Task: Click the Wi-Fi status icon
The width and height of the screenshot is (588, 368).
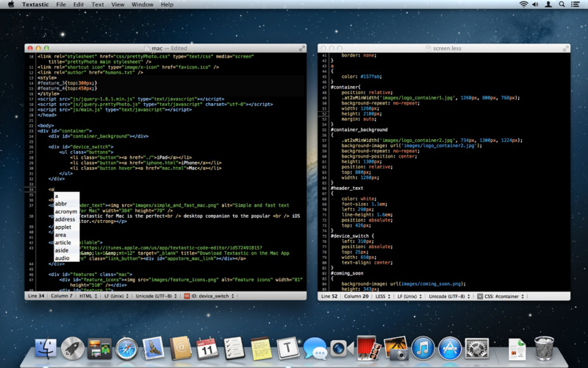Action: (523, 4)
